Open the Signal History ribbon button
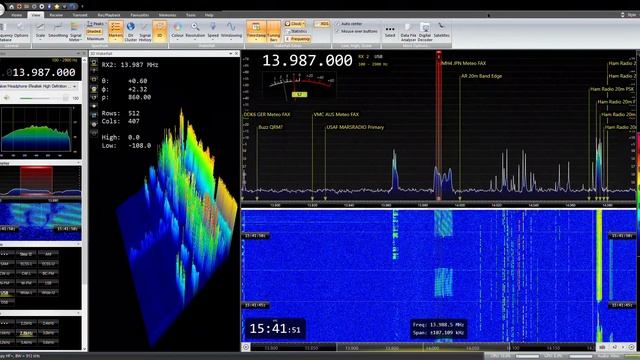640x360 pixels. tap(145, 31)
